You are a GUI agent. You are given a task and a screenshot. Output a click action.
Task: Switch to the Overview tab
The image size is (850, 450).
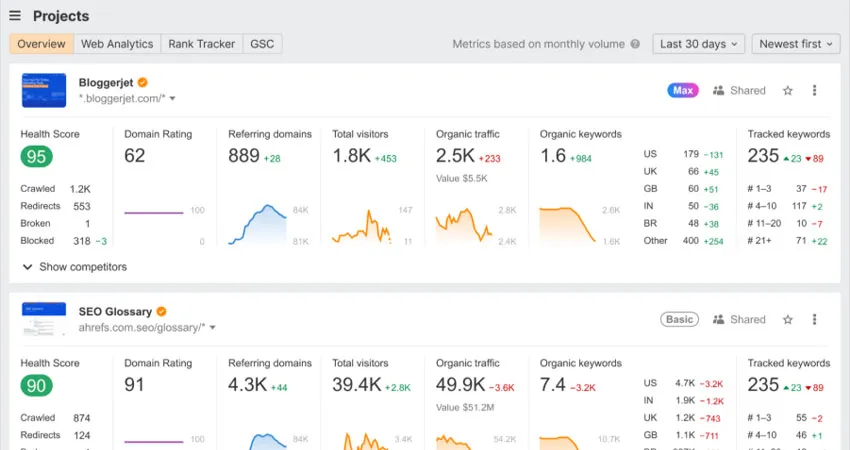41,44
